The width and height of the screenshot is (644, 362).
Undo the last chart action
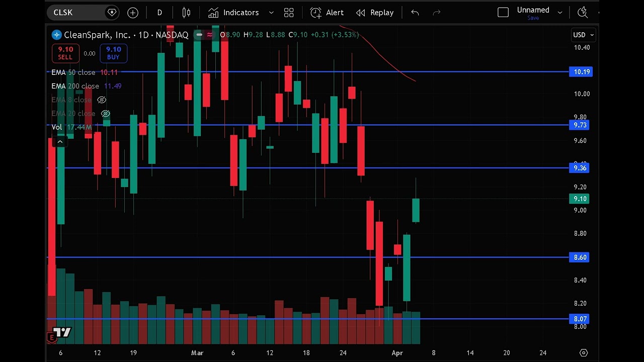click(415, 13)
